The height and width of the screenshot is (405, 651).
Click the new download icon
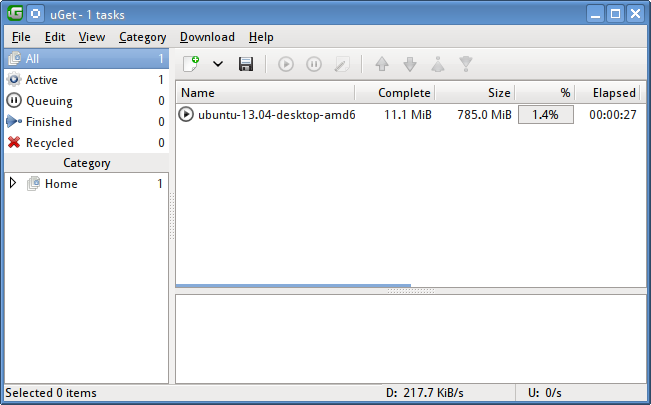coord(191,64)
